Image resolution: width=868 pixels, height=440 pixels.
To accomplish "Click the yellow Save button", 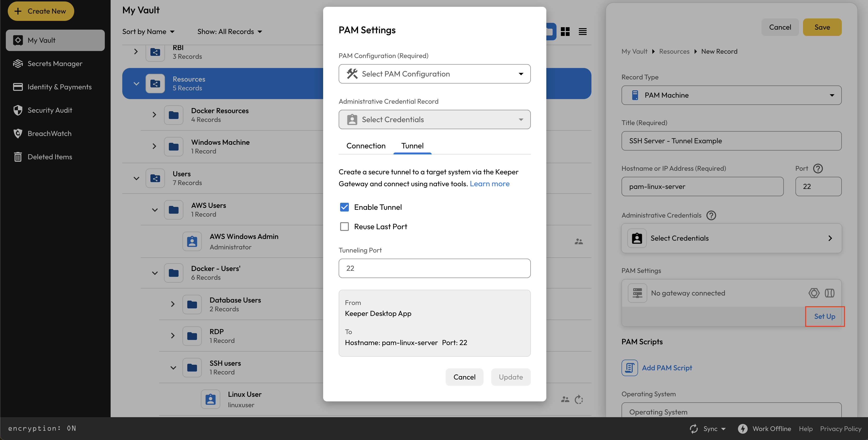I will point(822,27).
